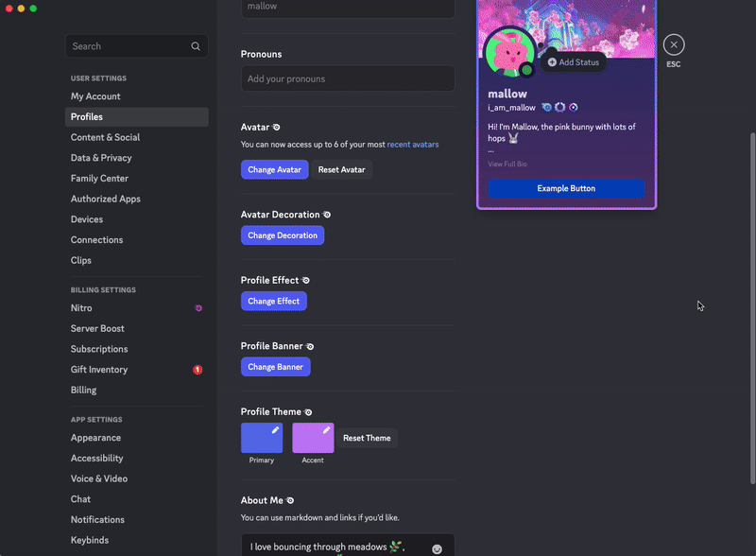This screenshot has height=556, width=756.
Task: Click the second profile badge under mallow
Action: [x=559, y=107]
